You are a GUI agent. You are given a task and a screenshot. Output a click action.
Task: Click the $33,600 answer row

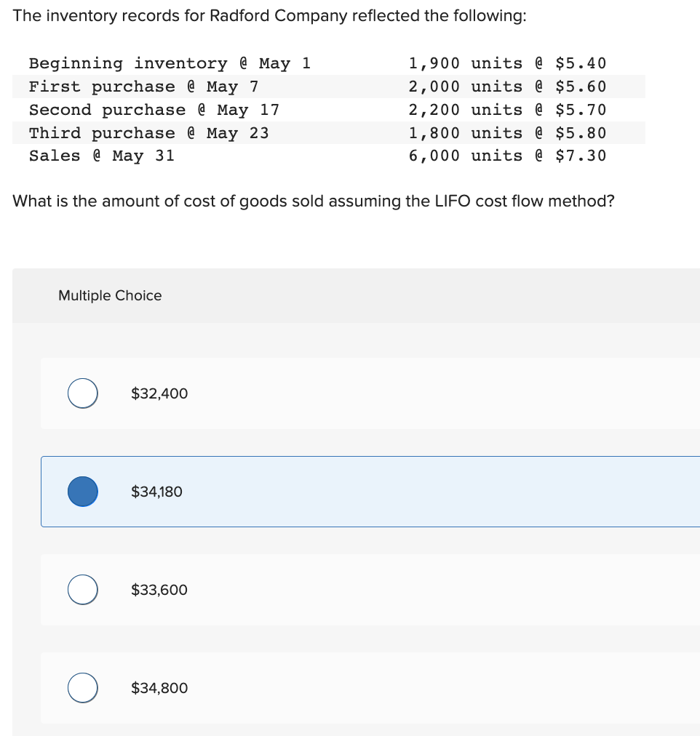327,590
